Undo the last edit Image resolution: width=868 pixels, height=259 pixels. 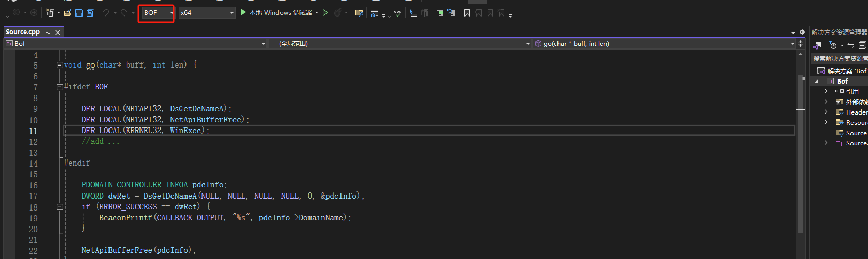106,13
